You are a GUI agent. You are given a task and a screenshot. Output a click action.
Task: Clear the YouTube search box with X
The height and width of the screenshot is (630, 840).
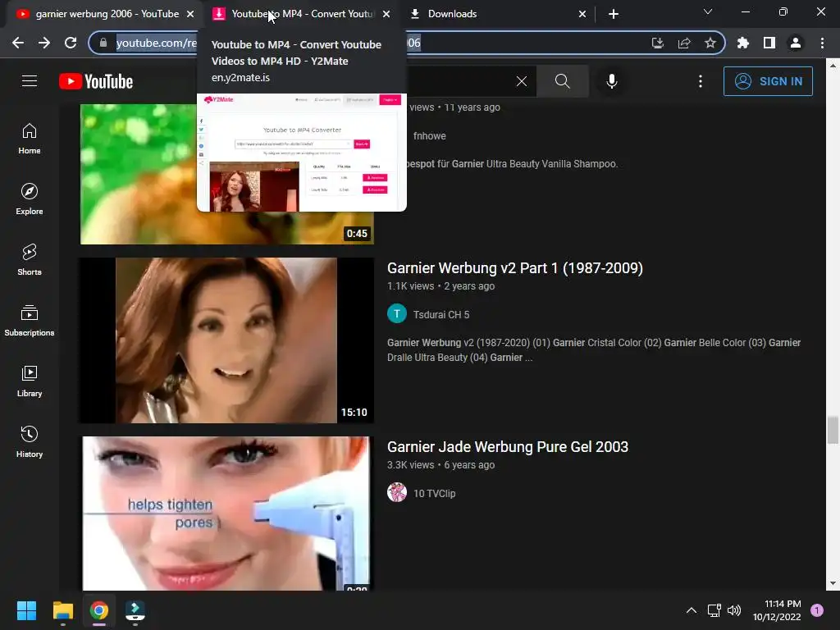[521, 81]
